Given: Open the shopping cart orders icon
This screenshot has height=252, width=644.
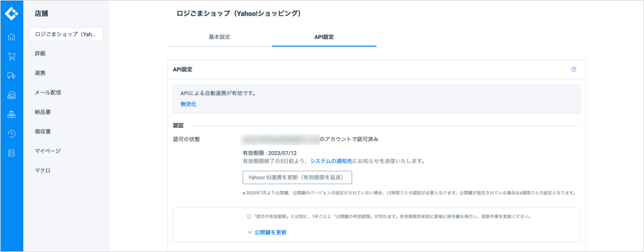Looking at the screenshot, I should click(11, 57).
